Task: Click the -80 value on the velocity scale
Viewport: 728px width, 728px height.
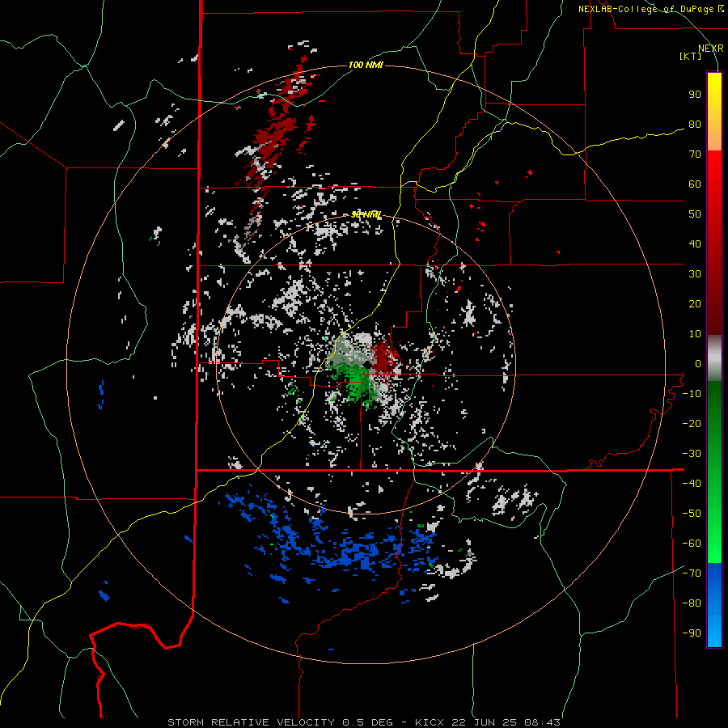Action: tap(692, 603)
